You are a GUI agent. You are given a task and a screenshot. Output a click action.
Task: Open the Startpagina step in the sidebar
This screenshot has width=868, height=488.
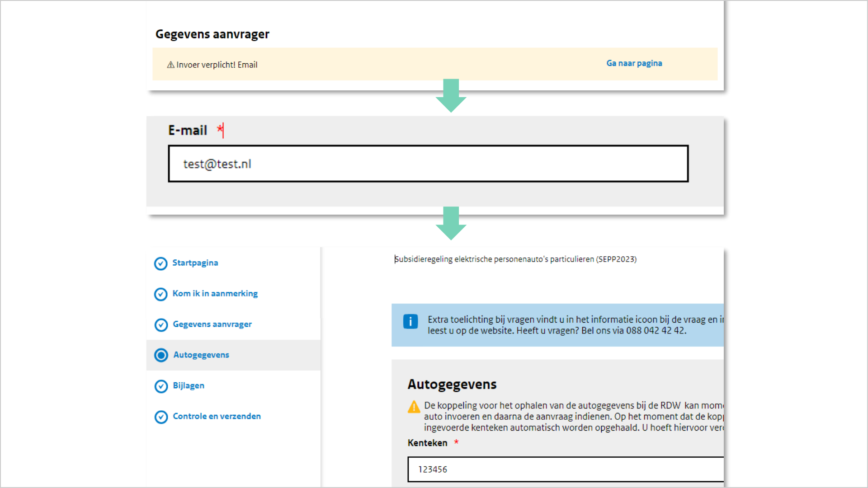tap(195, 263)
